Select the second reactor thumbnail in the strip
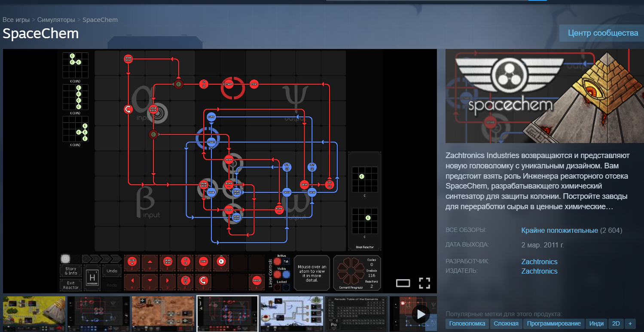The width and height of the screenshot is (644, 332). [x=98, y=314]
